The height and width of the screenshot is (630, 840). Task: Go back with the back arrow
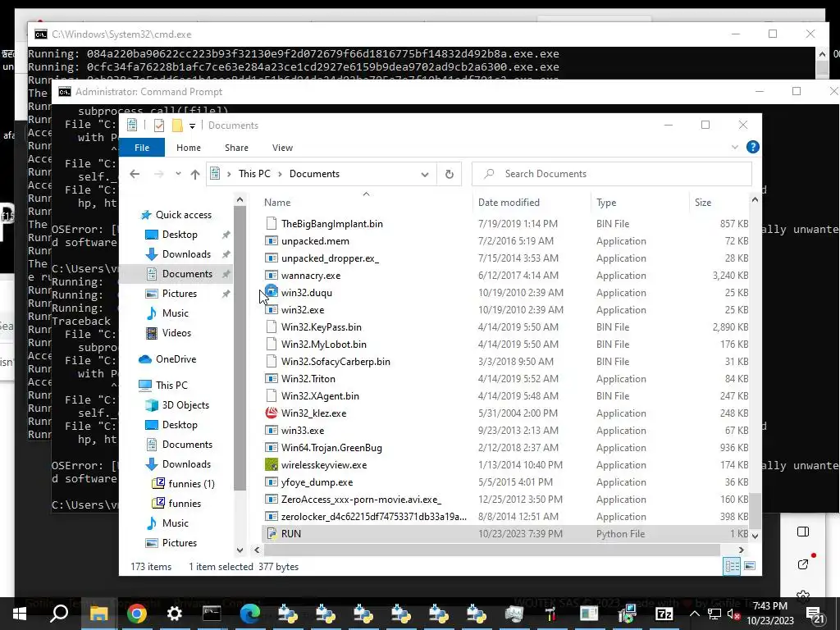pos(135,174)
